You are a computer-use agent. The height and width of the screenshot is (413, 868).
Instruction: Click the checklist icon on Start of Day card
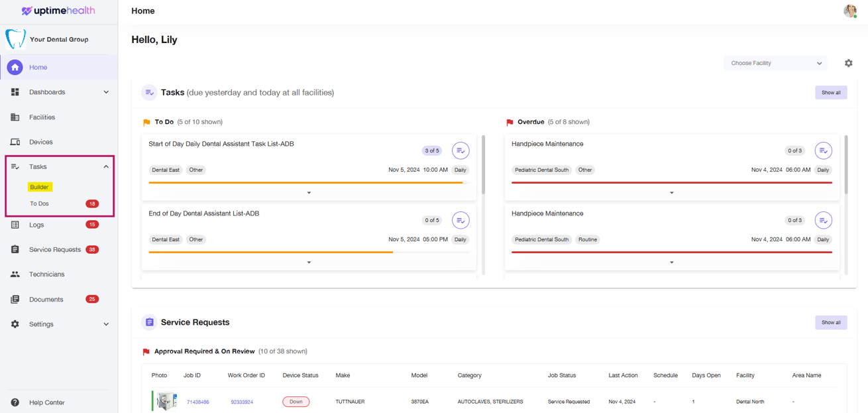coord(461,150)
